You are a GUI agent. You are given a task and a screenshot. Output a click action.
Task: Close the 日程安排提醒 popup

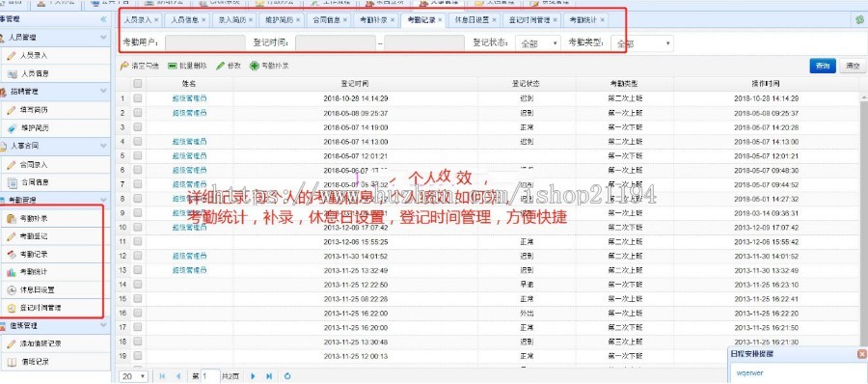pyautogui.click(x=861, y=354)
